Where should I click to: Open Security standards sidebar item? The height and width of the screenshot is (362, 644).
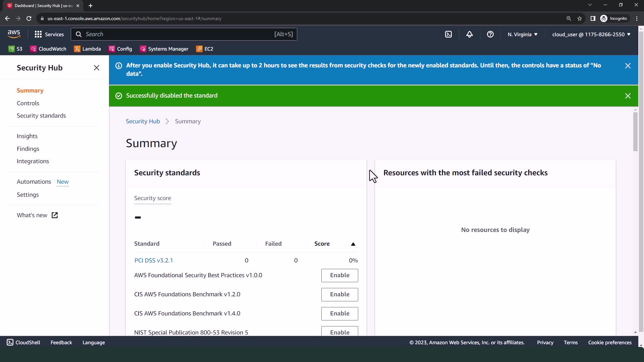click(41, 116)
